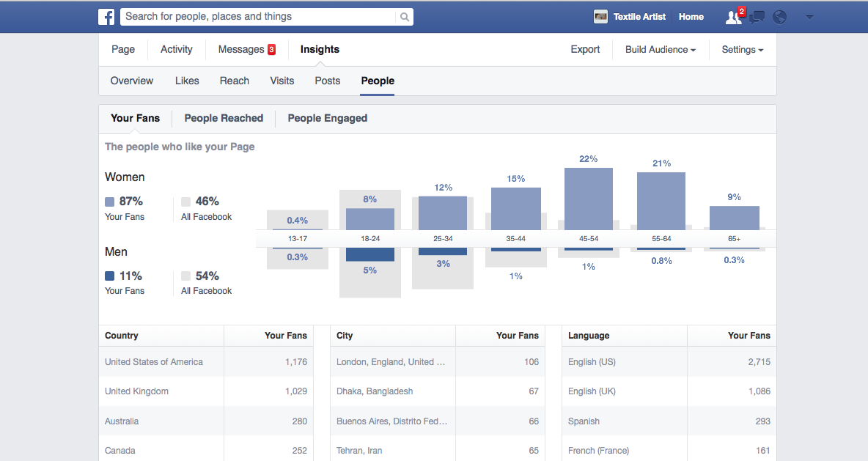Image resolution: width=868 pixels, height=461 pixels.
Task: Select the Tehran, Iran city row
Action: tap(438, 450)
